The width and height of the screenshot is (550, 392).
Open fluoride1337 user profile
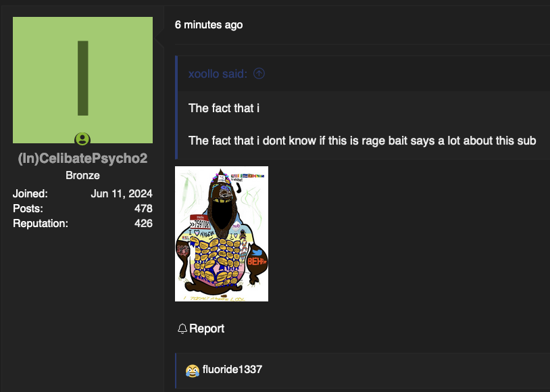point(232,369)
